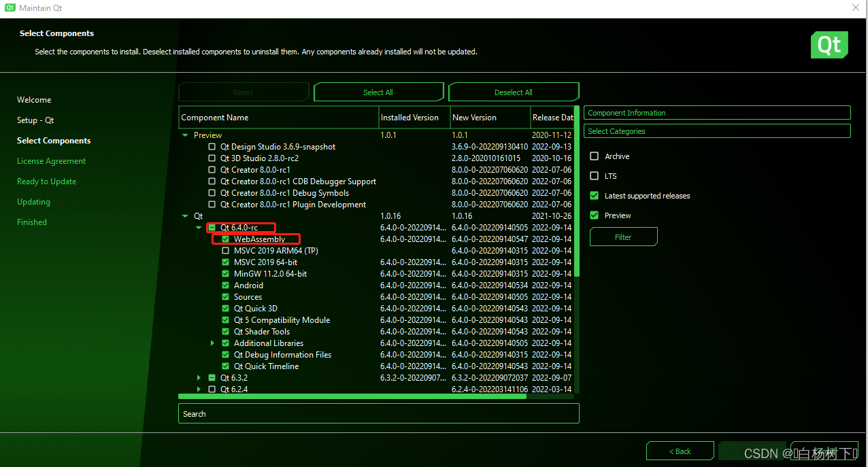Select the Qt Shader Tools row
Screen dimensions: 868x467
376,332
